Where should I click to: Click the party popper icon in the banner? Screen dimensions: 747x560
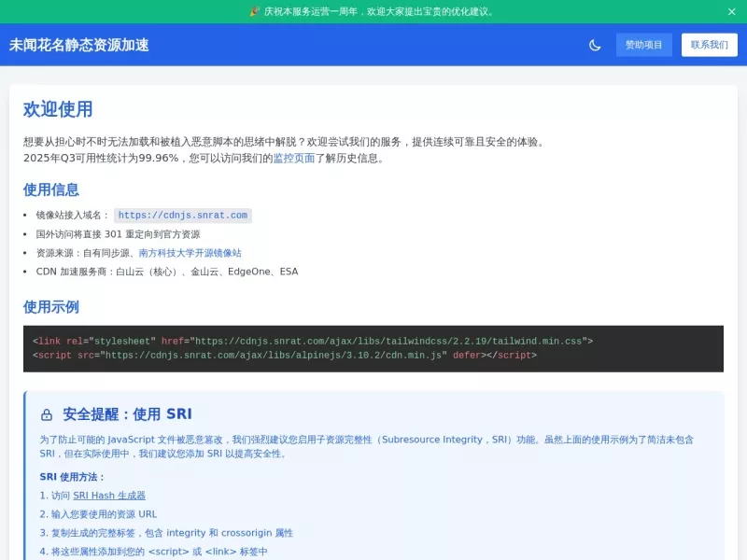pyautogui.click(x=255, y=11)
